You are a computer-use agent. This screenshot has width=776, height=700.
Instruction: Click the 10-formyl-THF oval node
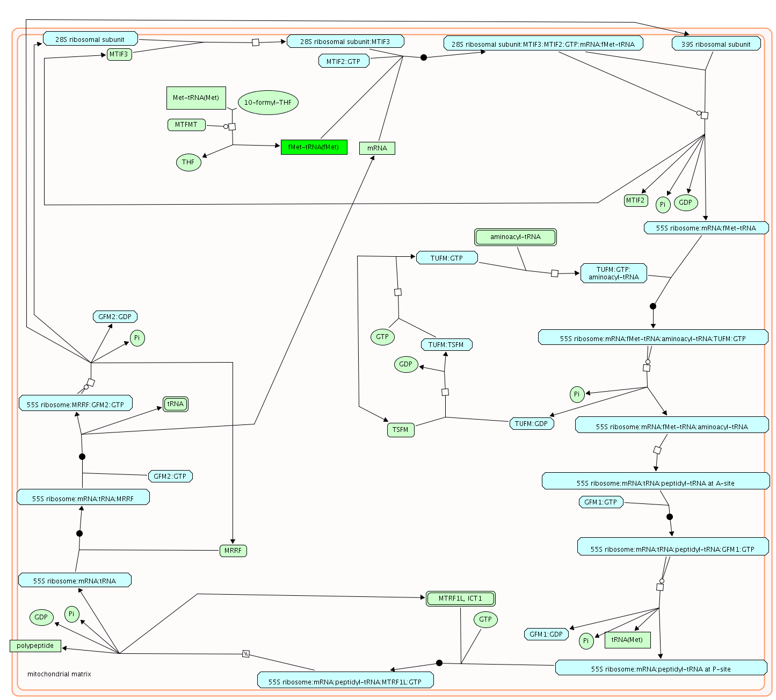[x=267, y=103]
